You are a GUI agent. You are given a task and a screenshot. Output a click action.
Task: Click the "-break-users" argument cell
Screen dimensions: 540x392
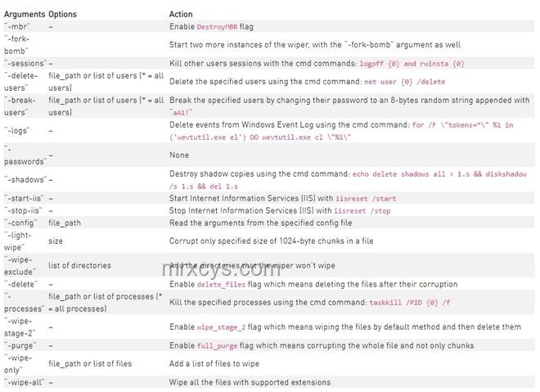click(20, 106)
